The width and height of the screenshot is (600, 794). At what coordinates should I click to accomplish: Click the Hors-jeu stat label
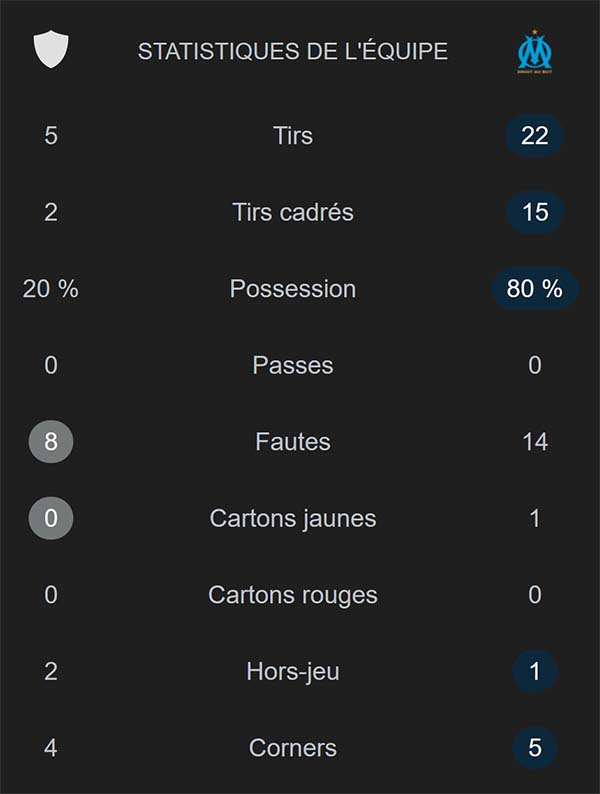click(x=293, y=671)
